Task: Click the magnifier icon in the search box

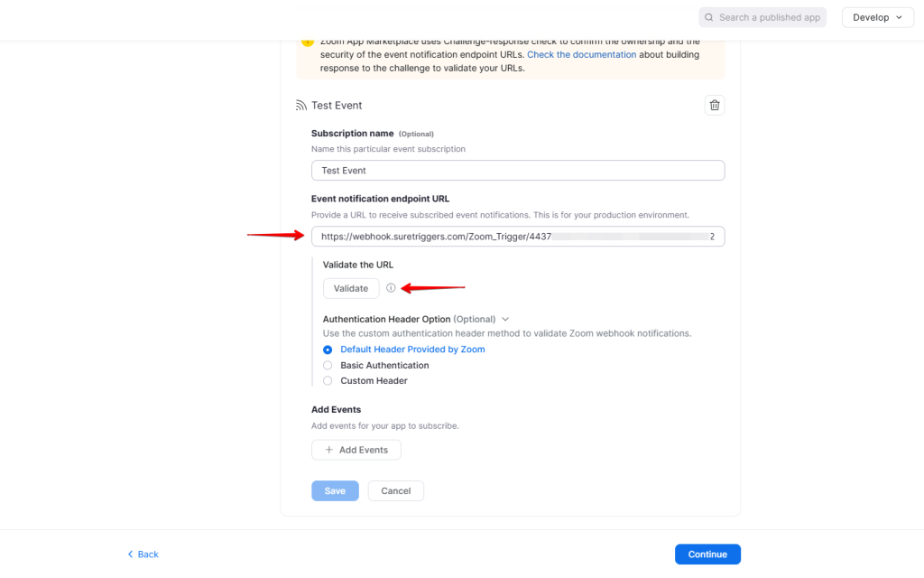Action: pos(709,17)
